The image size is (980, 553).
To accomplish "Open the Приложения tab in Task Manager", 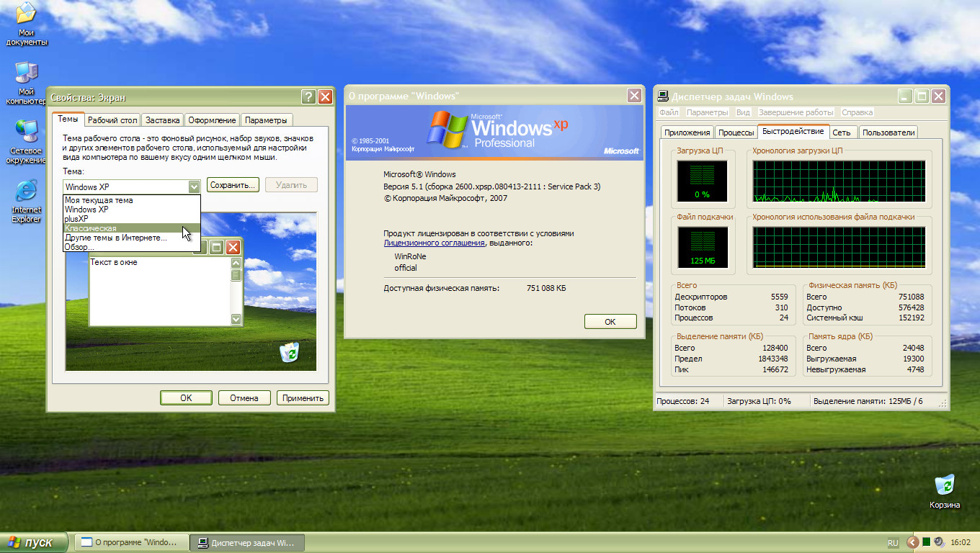I will click(x=687, y=132).
